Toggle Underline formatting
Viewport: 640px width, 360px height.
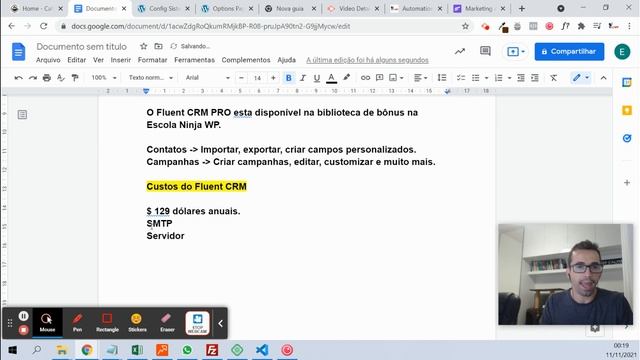pos(317,78)
